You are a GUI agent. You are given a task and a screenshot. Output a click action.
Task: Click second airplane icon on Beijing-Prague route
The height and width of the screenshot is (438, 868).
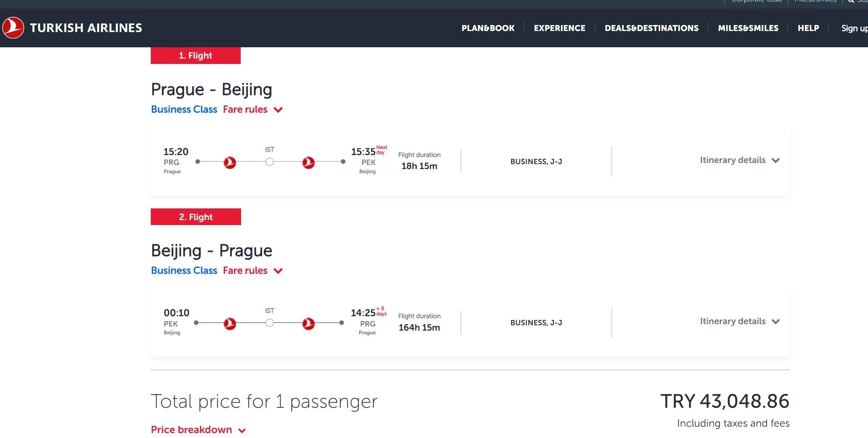308,324
